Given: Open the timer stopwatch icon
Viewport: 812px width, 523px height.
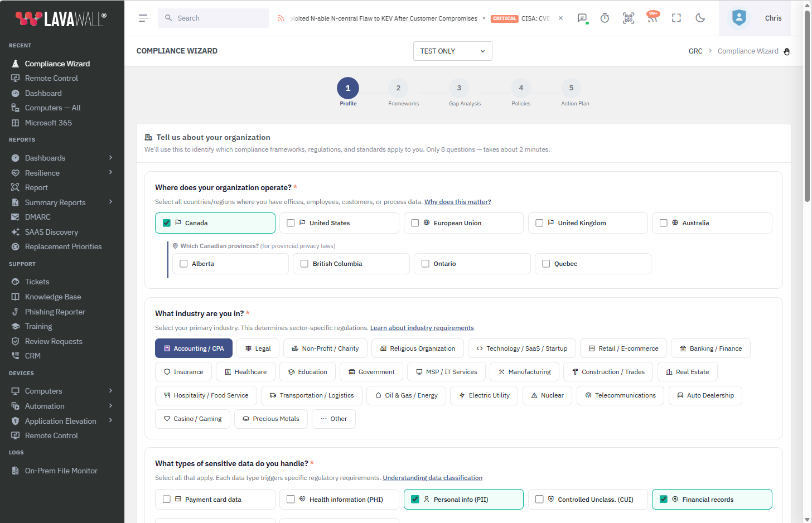Looking at the screenshot, I should pyautogui.click(x=605, y=18).
